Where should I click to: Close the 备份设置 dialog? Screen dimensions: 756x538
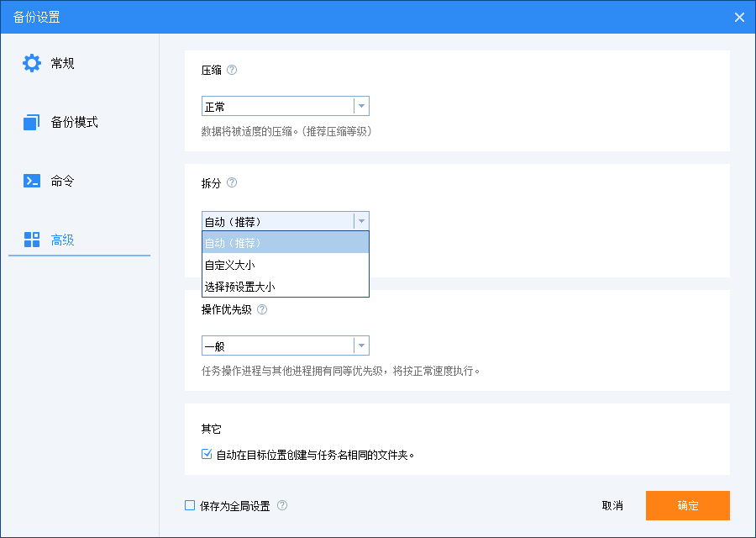point(739,18)
